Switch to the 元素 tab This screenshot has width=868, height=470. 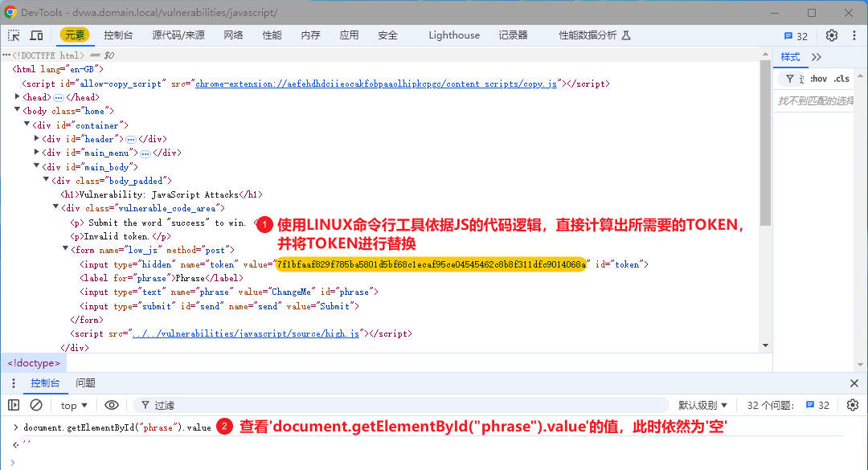[75, 35]
